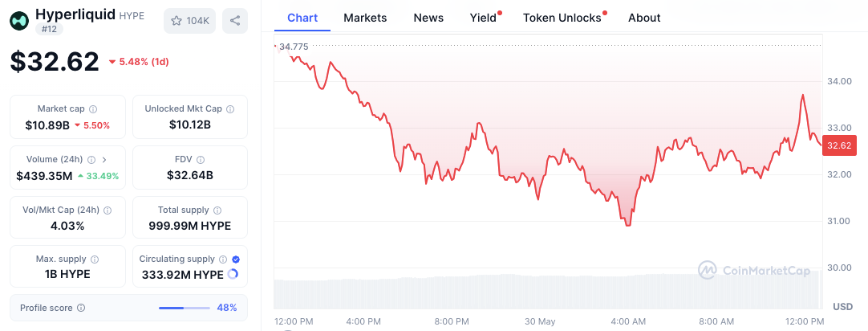Click the Vol/Mkt Cap (24h) info icon
Image resolution: width=868 pixels, height=331 pixels.
coord(107,210)
